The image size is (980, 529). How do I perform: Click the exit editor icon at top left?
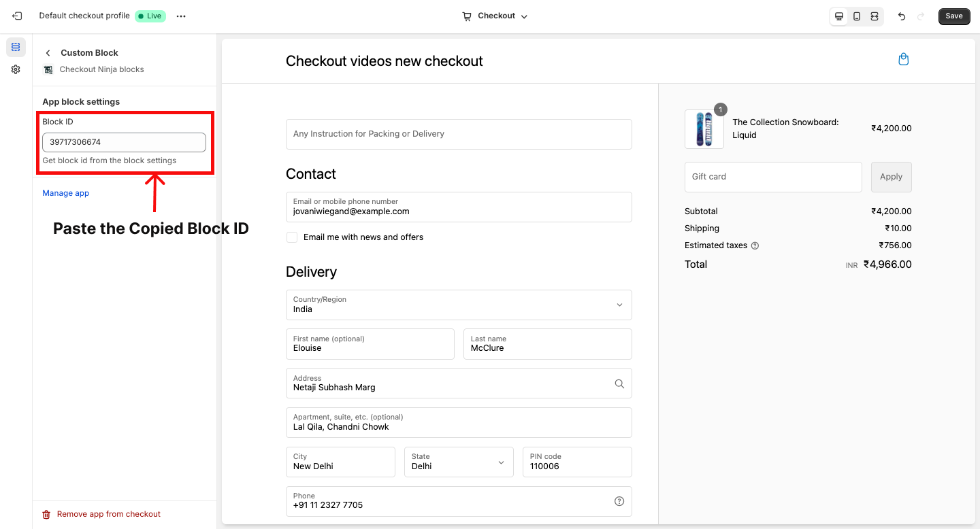pyautogui.click(x=17, y=16)
